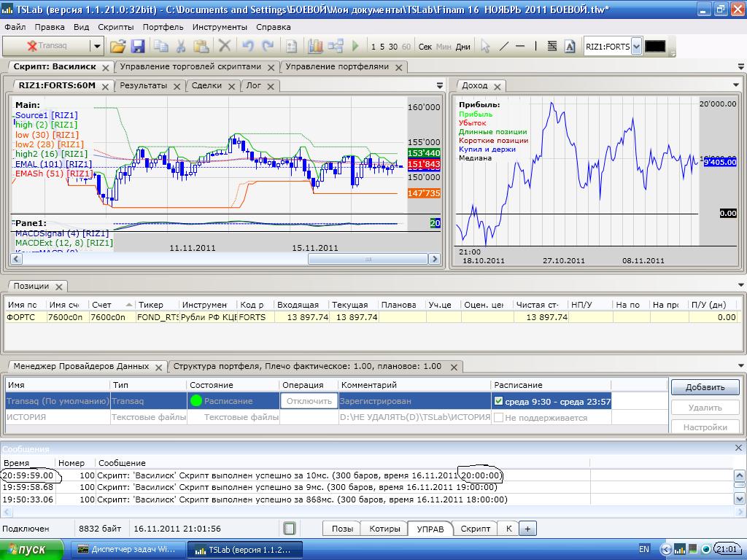Click the green play run-script icon
Viewport: 747px width, 560px height.
[x=355, y=46]
